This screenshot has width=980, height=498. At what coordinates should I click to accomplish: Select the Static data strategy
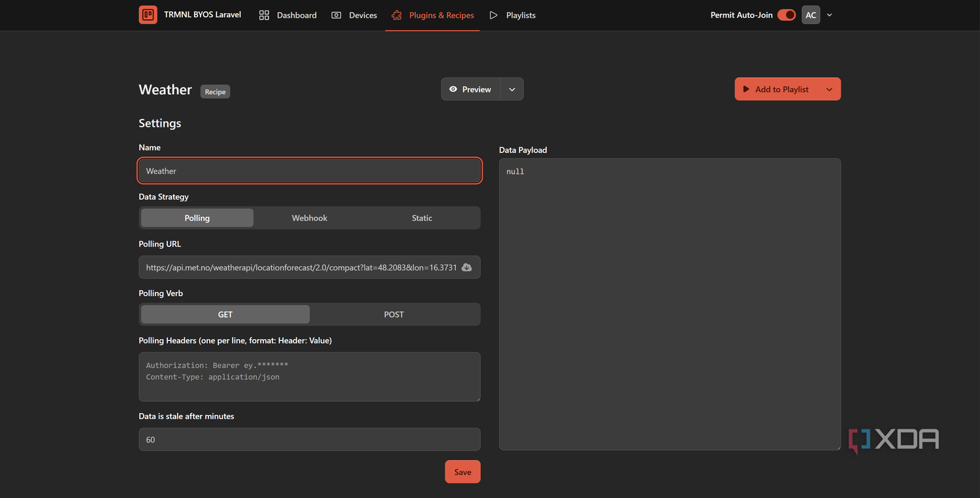point(422,218)
